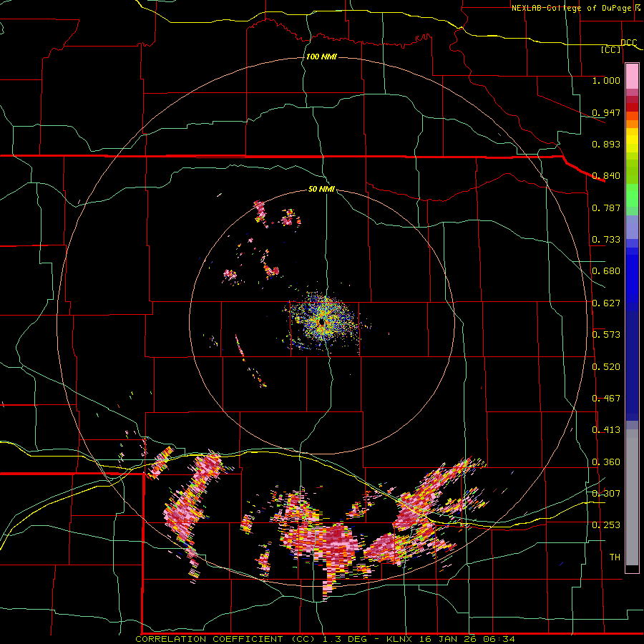
Task: Pick the gray band near the scale bottom
Action: point(632,497)
